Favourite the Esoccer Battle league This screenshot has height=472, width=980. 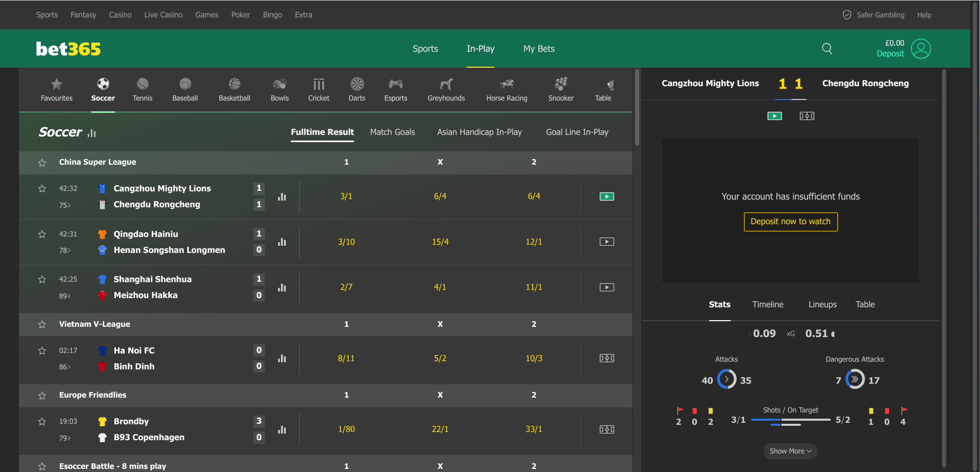click(x=42, y=466)
